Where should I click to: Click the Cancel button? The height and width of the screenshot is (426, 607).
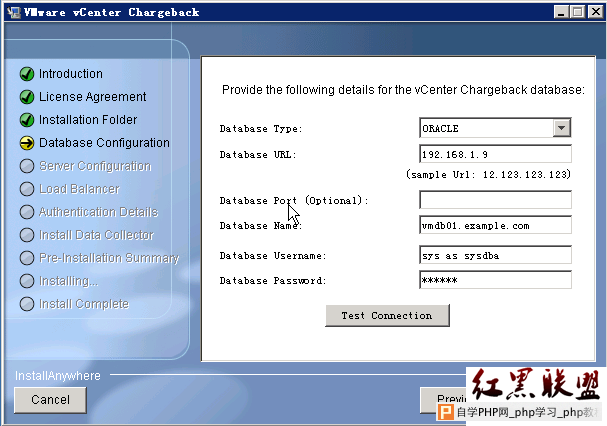point(50,400)
